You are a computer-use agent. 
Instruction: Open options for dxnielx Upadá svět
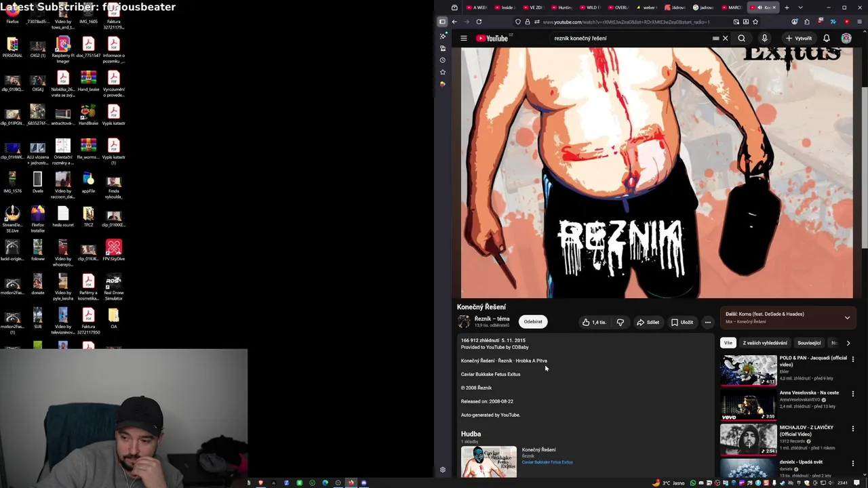[853, 463]
